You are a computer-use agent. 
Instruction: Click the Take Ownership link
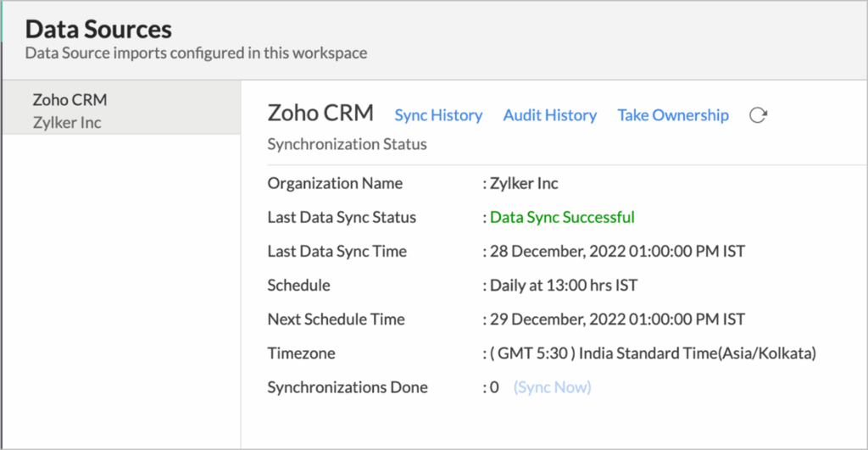672,115
